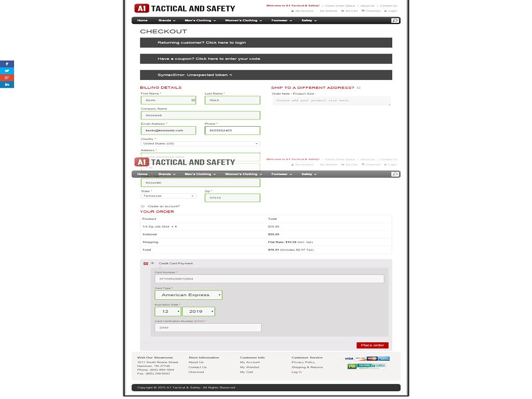Click the Phone number input field
532x399 pixels.
(232, 130)
